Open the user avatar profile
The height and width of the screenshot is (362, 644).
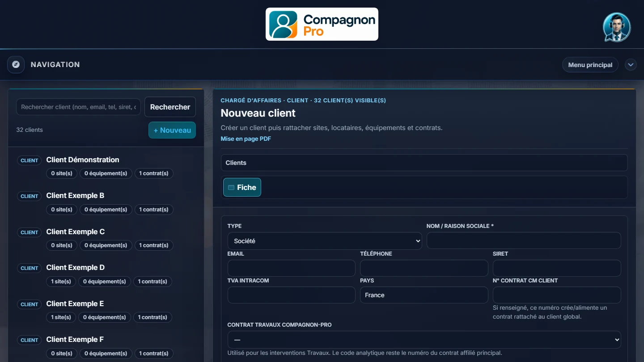coord(617,27)
